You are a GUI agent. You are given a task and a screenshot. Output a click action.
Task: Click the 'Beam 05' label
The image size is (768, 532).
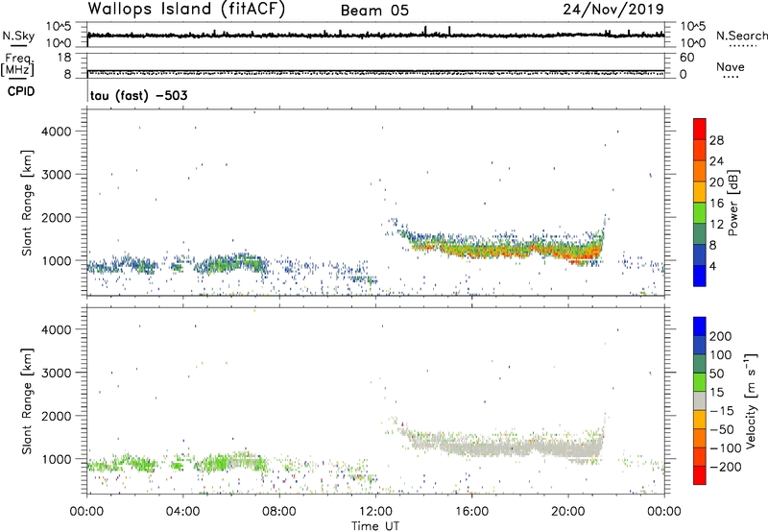[x=374, y=11]
